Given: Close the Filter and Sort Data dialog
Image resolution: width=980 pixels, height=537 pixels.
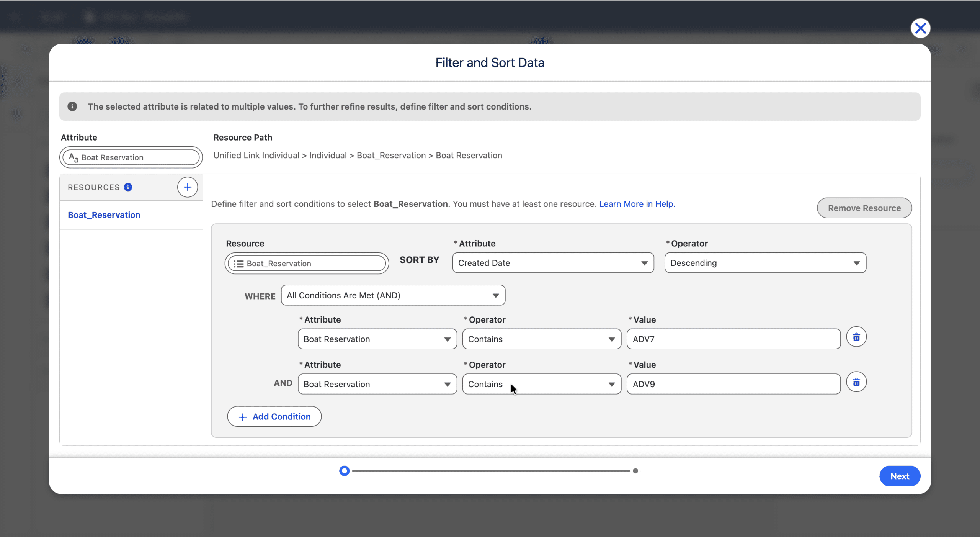Looking at the screenshot, I should [920, 28].
